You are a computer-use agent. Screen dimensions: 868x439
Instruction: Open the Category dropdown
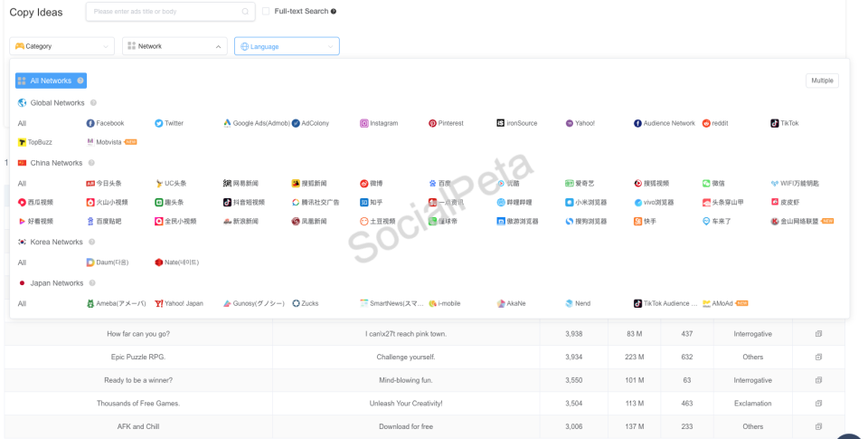[x=62, y=46]
